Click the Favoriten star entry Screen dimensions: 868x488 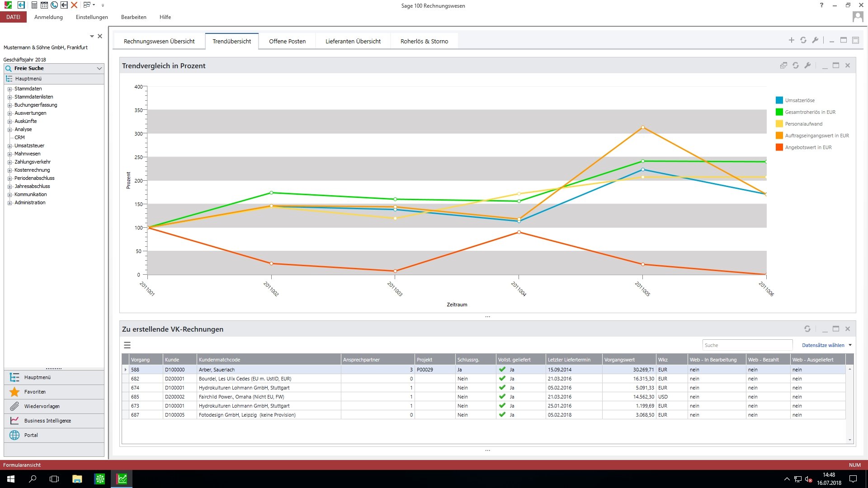(x=35, y=392)
